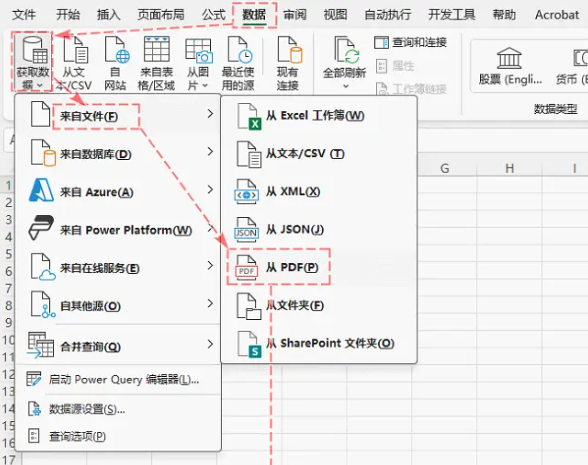
Task: Open 查询选项(P) menu entry
Action: coord(118,436)
